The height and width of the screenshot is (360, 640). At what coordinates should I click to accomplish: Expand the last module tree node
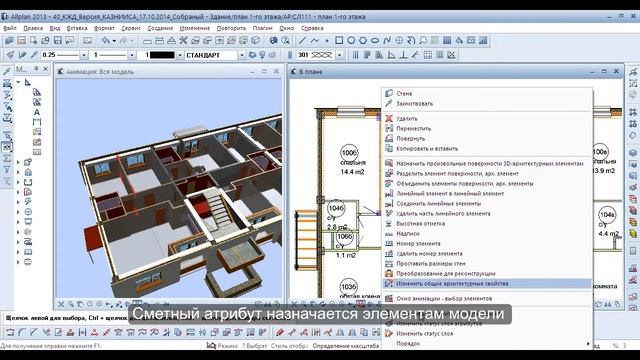(18, 262)
